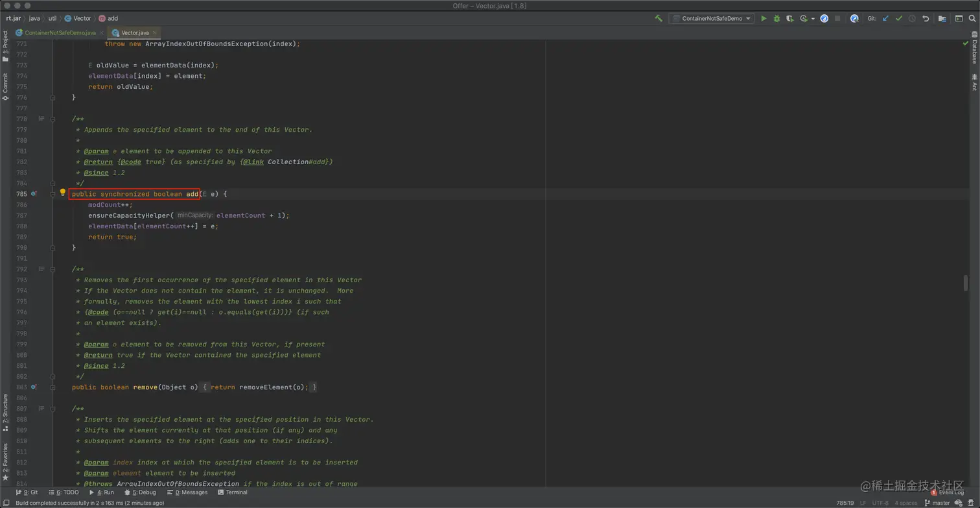Click the green inspection checkmark in the editor corner
Screen dimensions: 980x508
point(965,43)
